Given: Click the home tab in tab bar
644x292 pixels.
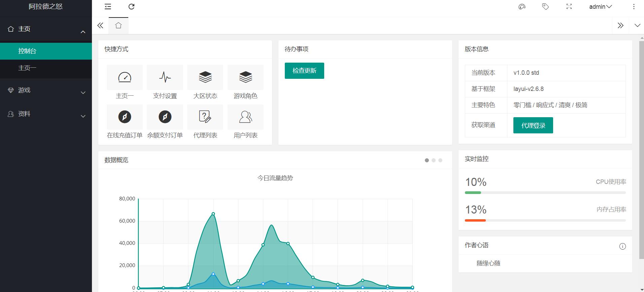Looking at the screenshot, I should pyautogui.click(x=118, y=26).
